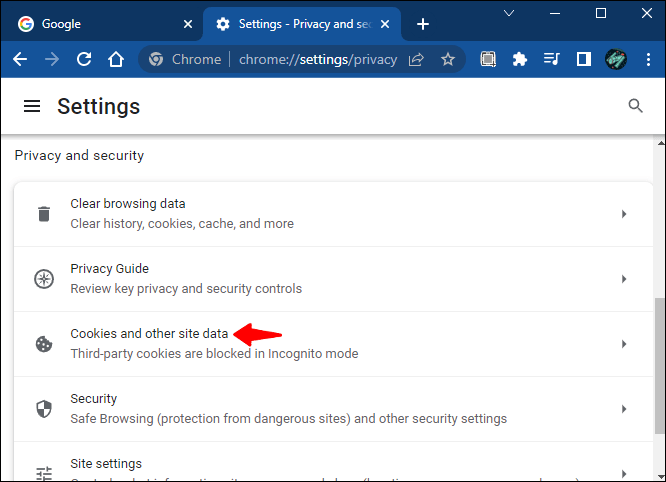The width and height of the screenshot is (666, 482).
Task: Reload the current page
Action: click(84, 59)
